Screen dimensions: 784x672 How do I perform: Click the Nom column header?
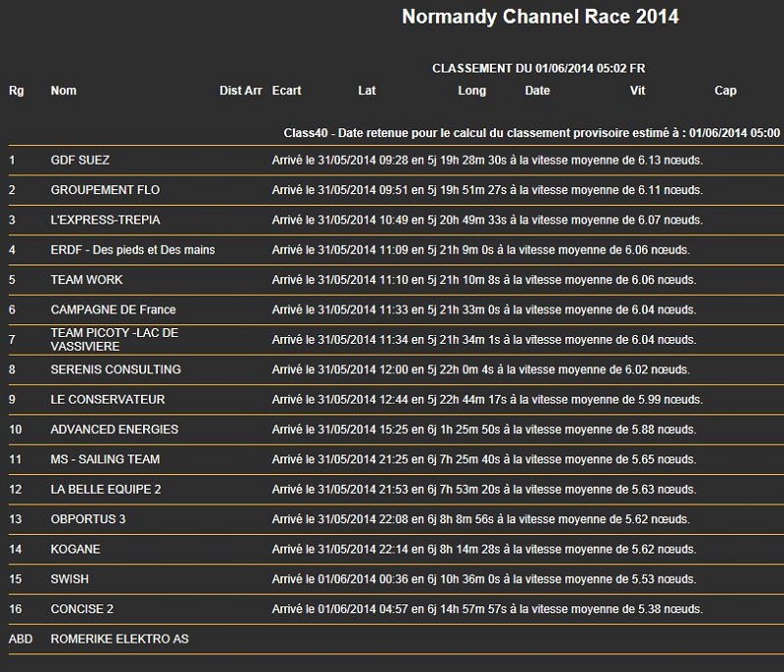[63, 91]
